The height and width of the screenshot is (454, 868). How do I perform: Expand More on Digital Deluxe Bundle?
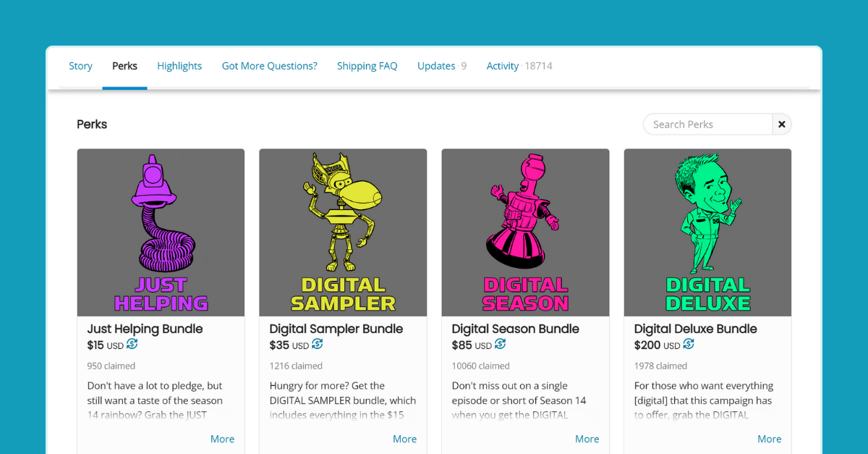(x=769, y=439)
